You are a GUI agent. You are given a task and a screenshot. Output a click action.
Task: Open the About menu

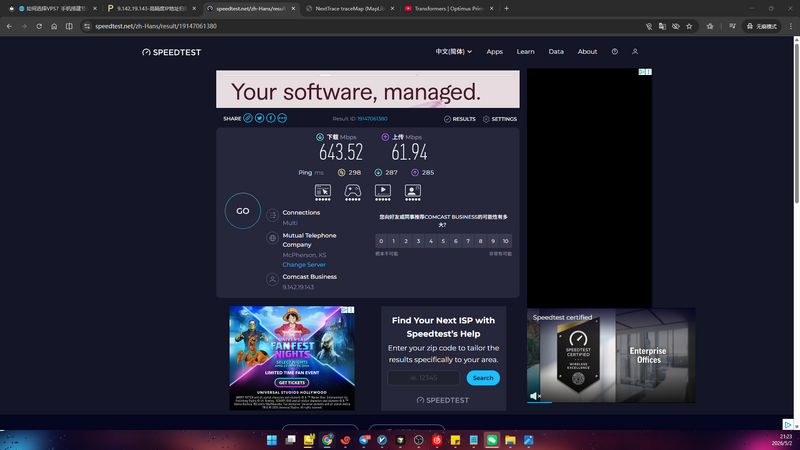(x=587, y=52)
